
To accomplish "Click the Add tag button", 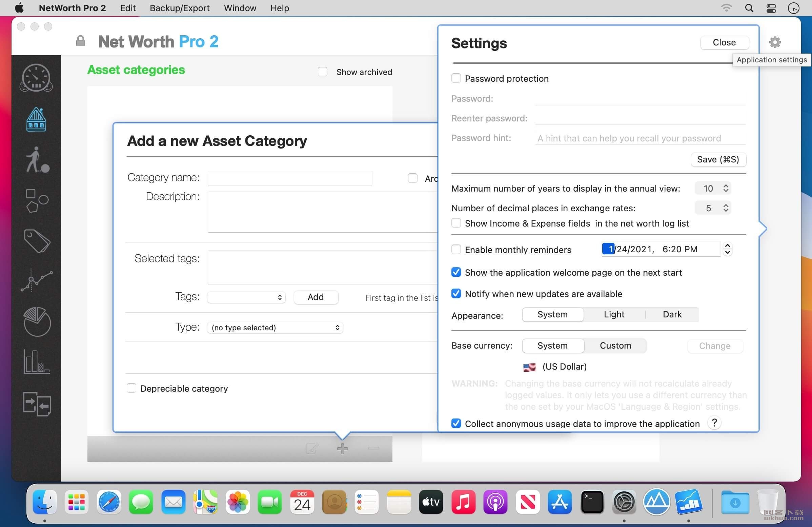I will [316, 297].
